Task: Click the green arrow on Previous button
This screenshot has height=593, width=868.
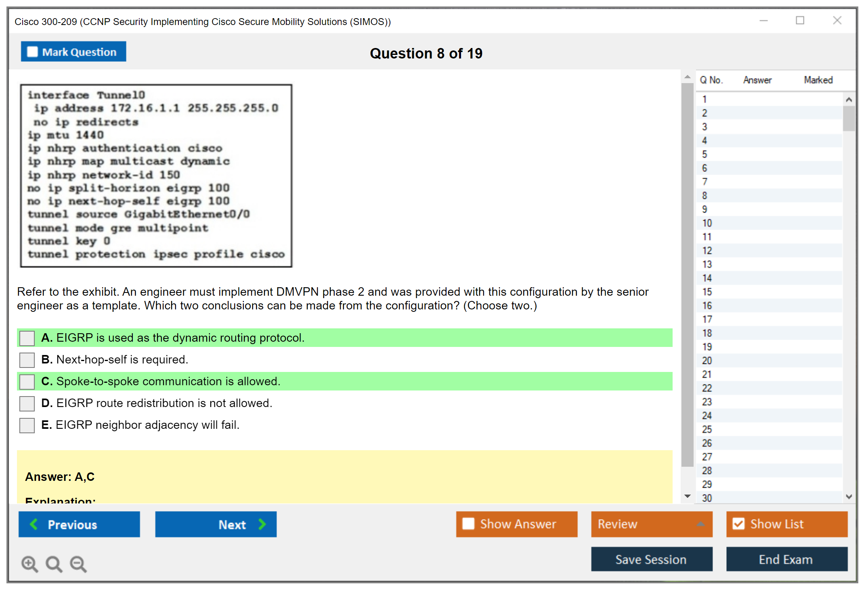Action: point(34,524)
